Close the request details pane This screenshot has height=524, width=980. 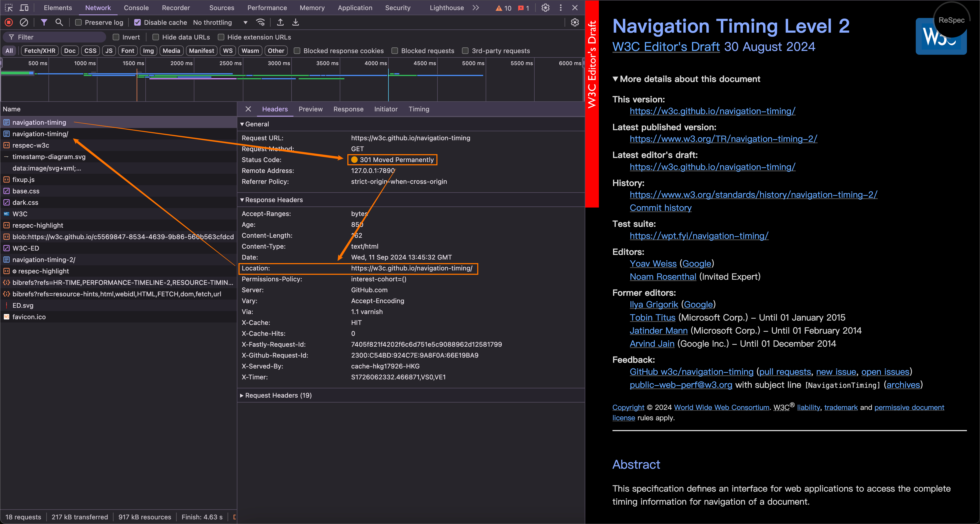point(249,109)
